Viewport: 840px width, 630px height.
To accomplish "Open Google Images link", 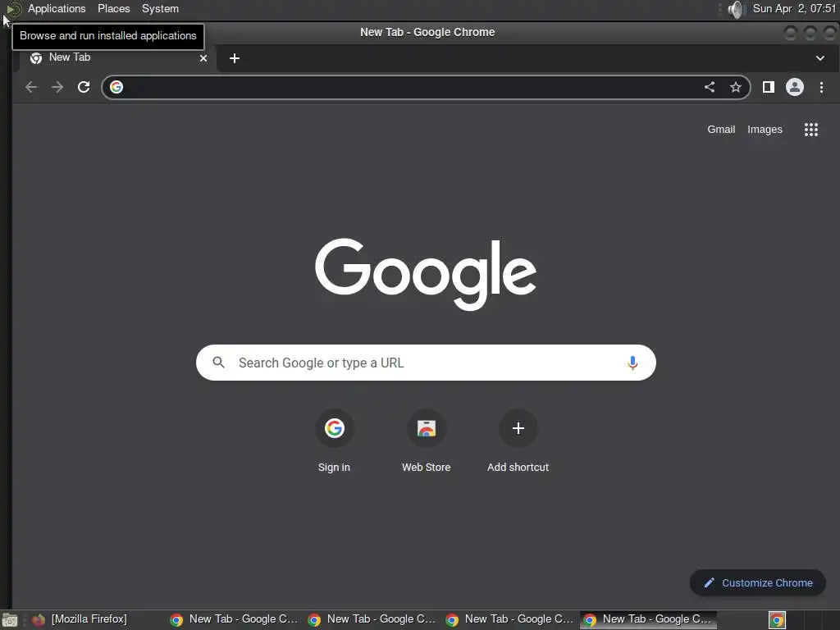I will coord(765,129).
